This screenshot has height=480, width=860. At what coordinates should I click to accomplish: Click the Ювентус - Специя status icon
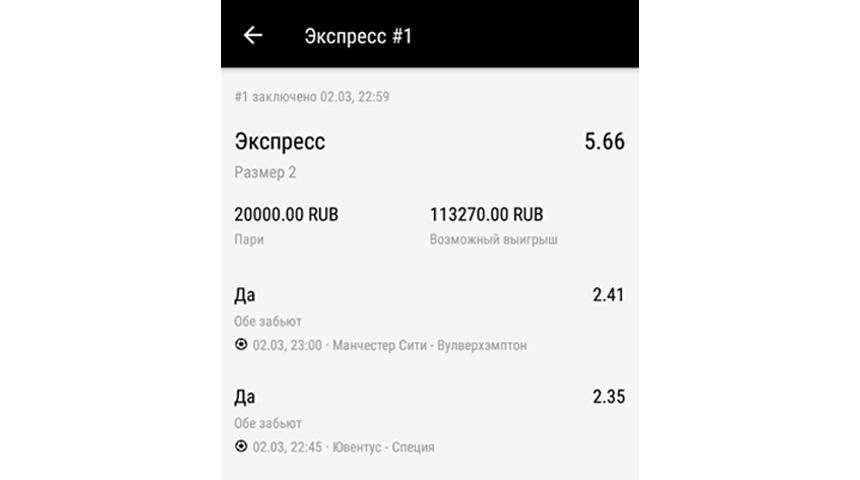point(241,446)
